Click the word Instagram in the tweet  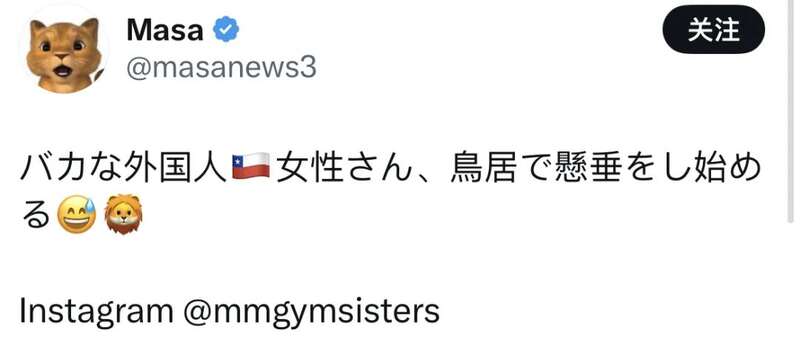[x=96, y=311]
